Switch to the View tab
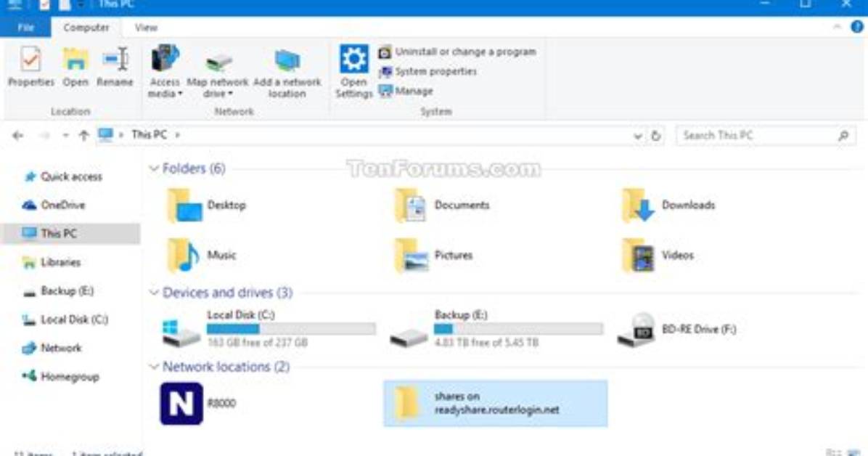This screenshot has width=868, height=456. pos(146,27)
